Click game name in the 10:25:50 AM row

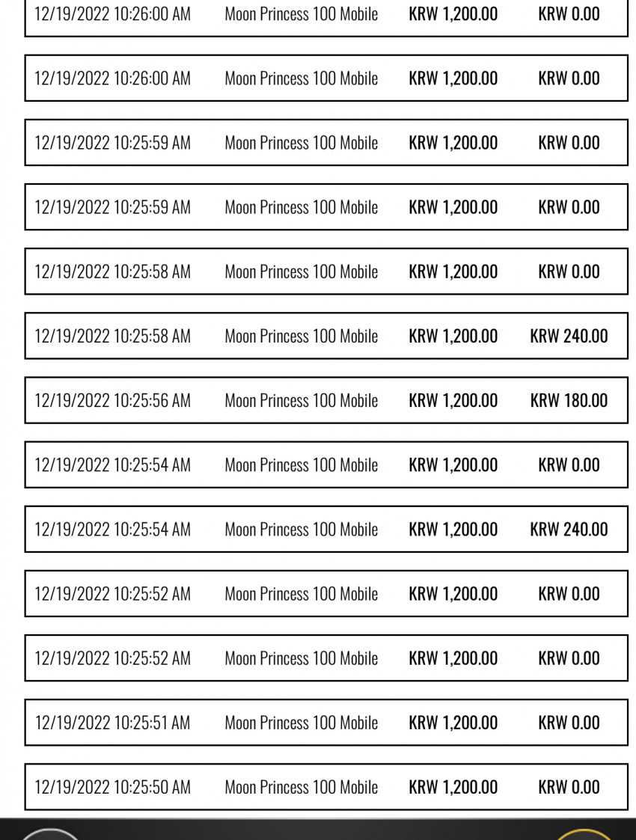point(301,787)
